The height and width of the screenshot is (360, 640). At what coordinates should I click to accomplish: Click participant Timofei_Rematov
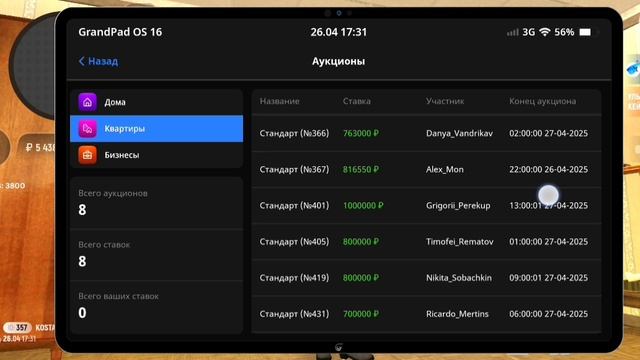tap(460, 242)
